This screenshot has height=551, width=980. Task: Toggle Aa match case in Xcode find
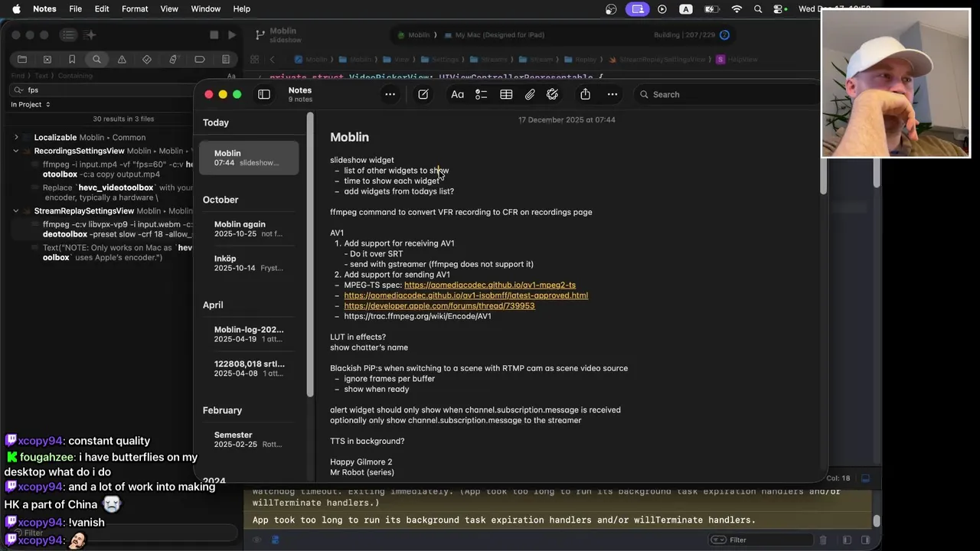(x=231, y=76)
